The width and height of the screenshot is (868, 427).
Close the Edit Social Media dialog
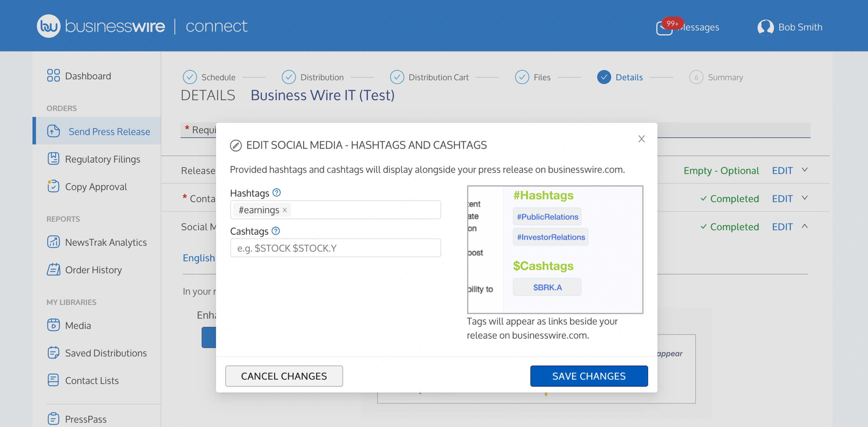pyautogui.click(x=641, y=139)
